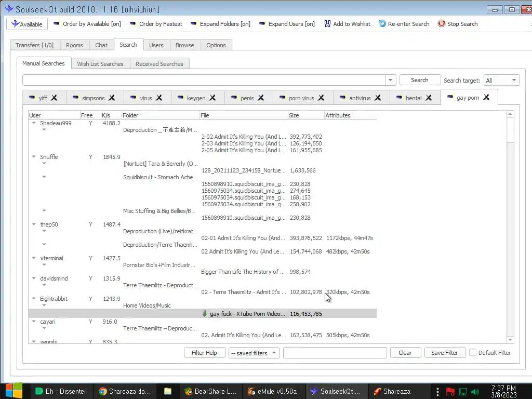Switch to BearShare taskbar item
The height and width of the screenshot is (399, 532).
tap(211, 392)
